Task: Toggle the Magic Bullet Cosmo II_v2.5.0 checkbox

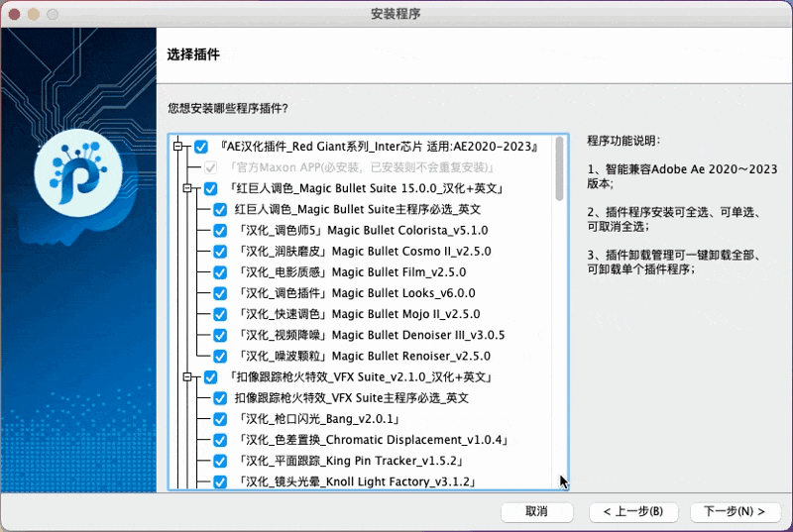Action: [220, 252]
